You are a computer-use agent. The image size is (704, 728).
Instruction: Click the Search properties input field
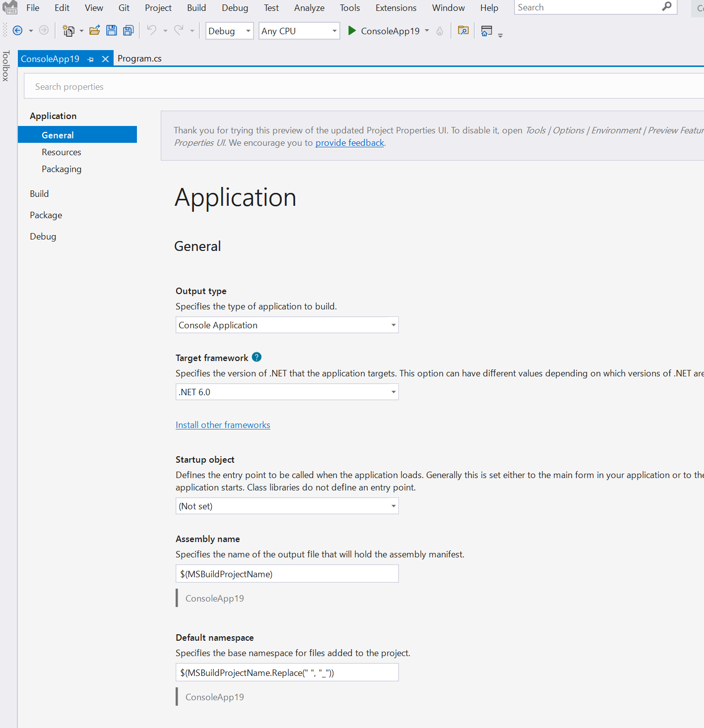coord(347,87)
